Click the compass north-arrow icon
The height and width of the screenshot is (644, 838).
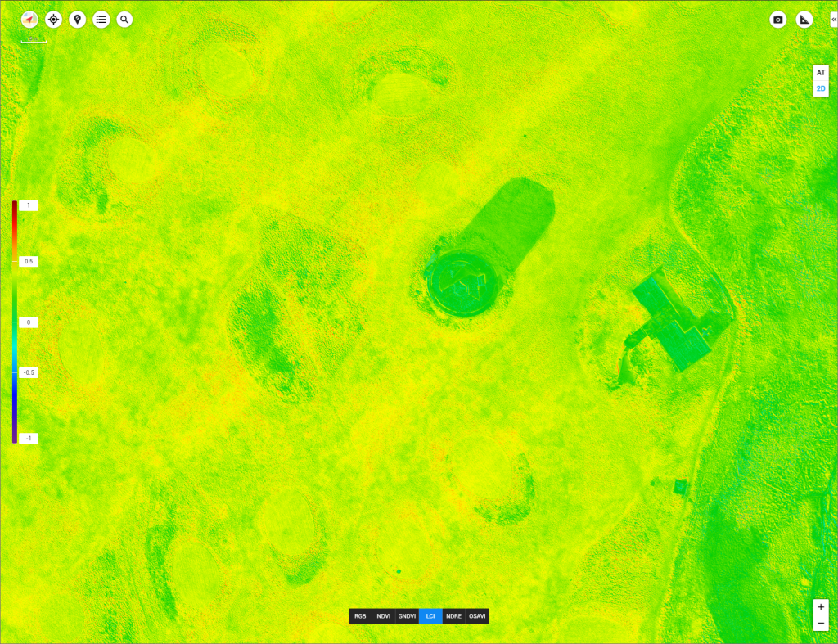point(30,20)
